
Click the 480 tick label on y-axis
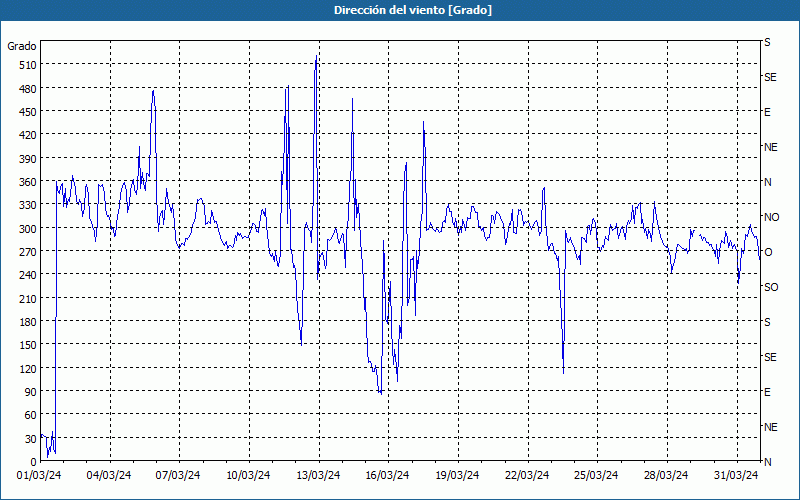pos(28,89)
